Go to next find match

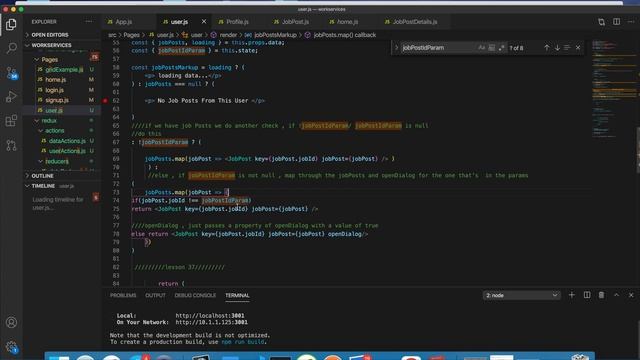click(557, 48)
